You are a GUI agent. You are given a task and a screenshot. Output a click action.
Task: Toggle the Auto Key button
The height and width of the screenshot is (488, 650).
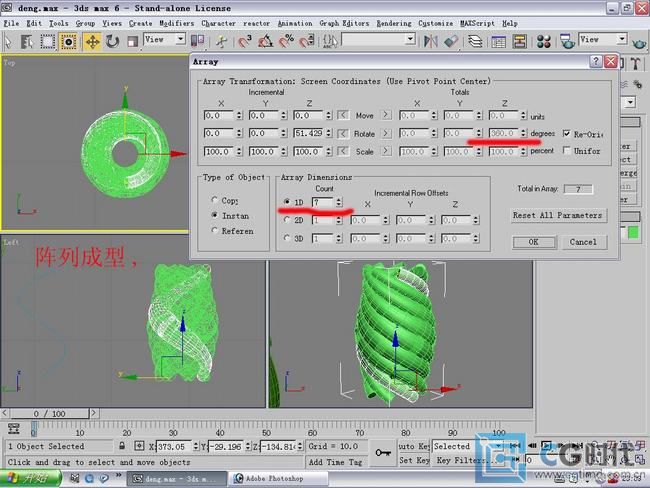point(414,446)
